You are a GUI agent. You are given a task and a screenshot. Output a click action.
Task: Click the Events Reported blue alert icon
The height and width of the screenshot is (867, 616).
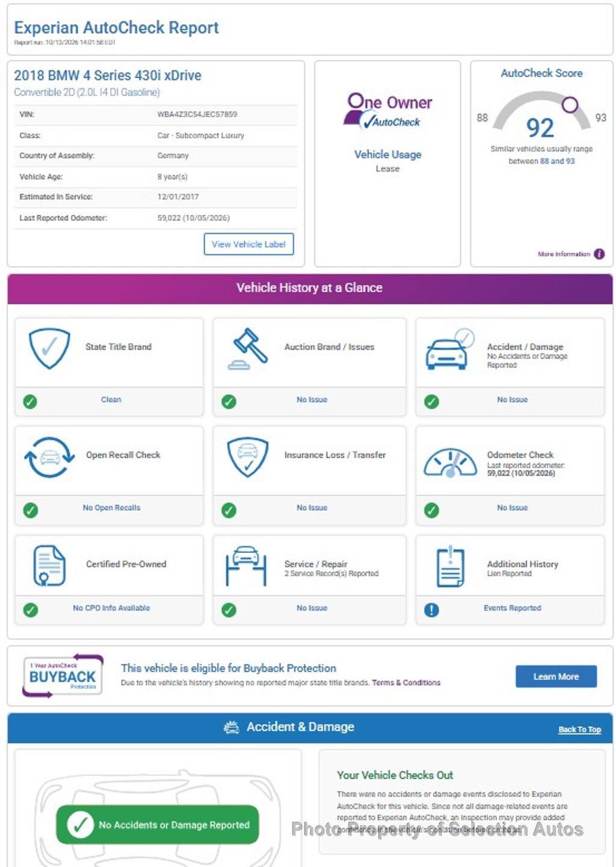pyautogui.click(x=431, y=609)
